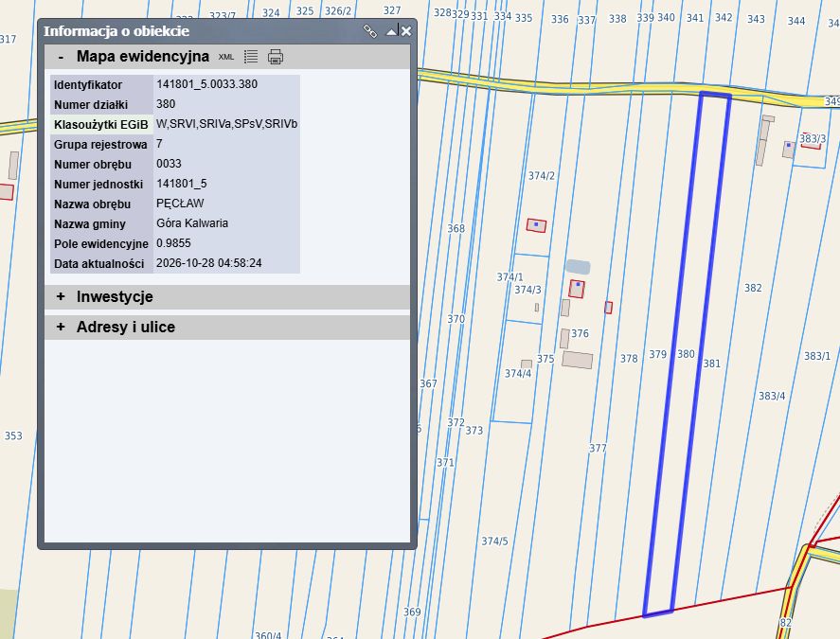Image resolution: width=840 pixels, height=639 pixels.
Task: Select the Nazwa obrębu value PĘCŁAW
Action: [180, 204]
